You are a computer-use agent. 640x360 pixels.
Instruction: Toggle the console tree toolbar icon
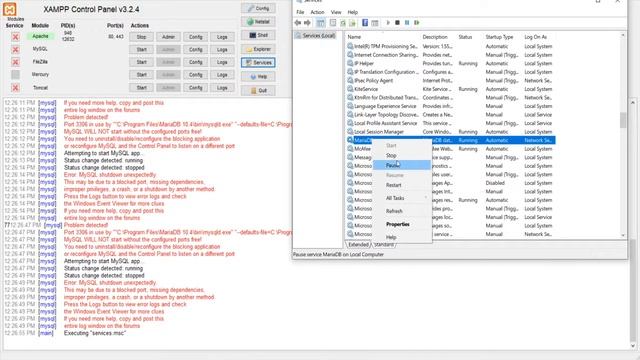tap(321, 23)
